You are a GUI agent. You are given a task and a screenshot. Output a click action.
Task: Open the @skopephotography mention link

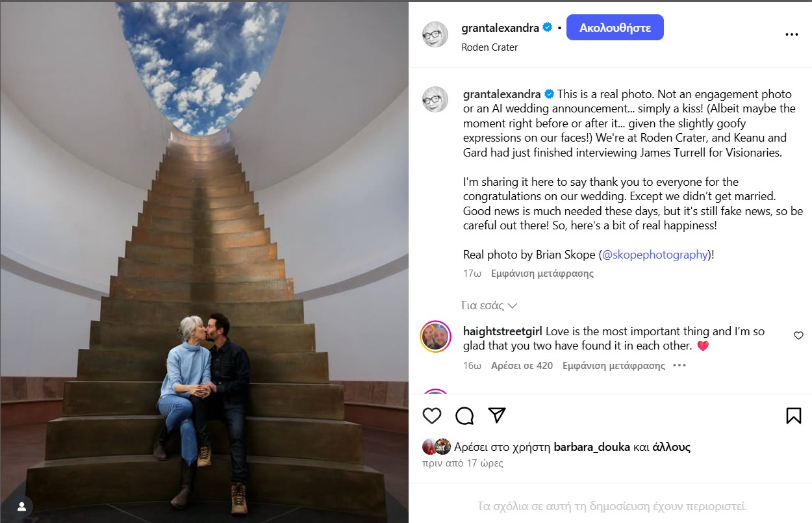click(655, 255)
